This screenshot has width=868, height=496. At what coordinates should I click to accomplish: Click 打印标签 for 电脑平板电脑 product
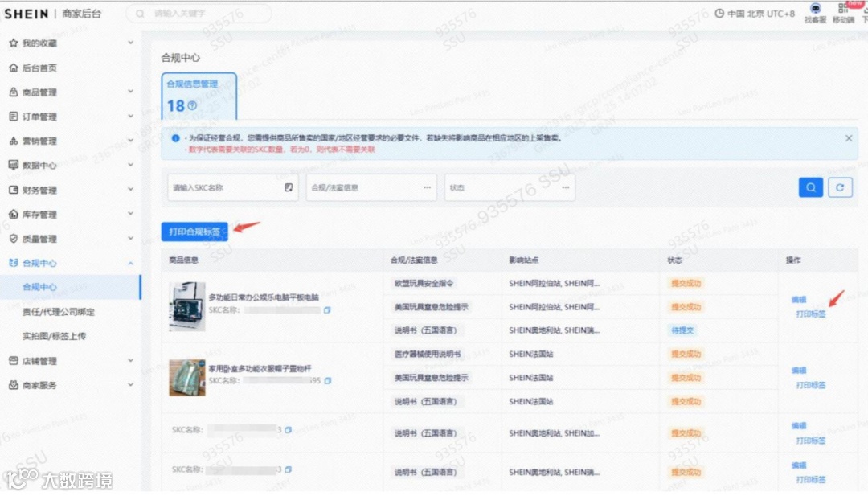[810, 314]
